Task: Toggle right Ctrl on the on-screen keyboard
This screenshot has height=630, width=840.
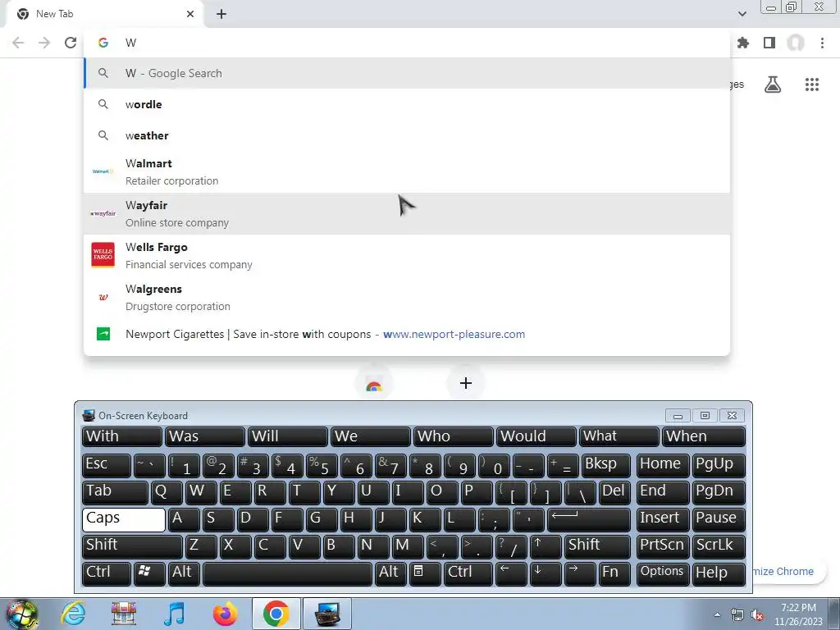Action: [x=468, y=573]
